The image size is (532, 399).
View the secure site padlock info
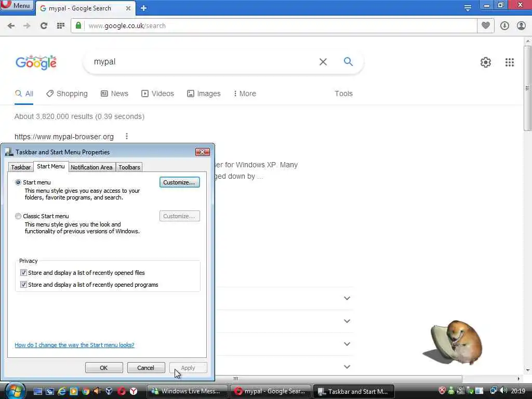(78, 25)
